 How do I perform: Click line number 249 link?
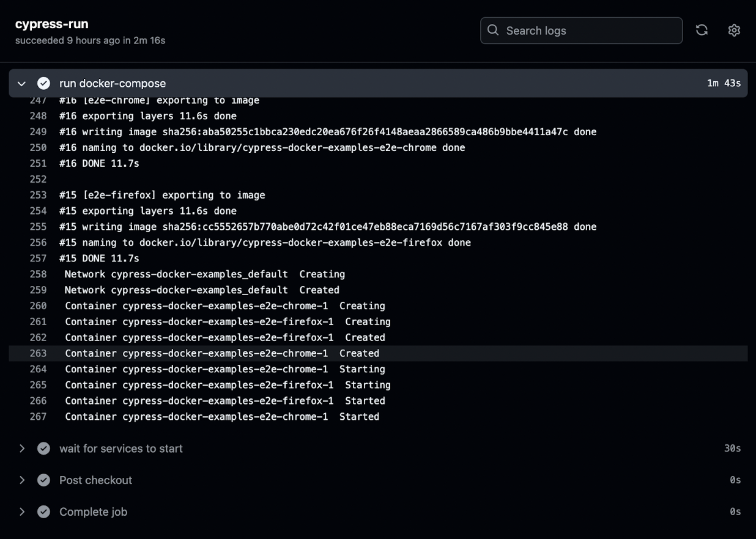(38, 132)
